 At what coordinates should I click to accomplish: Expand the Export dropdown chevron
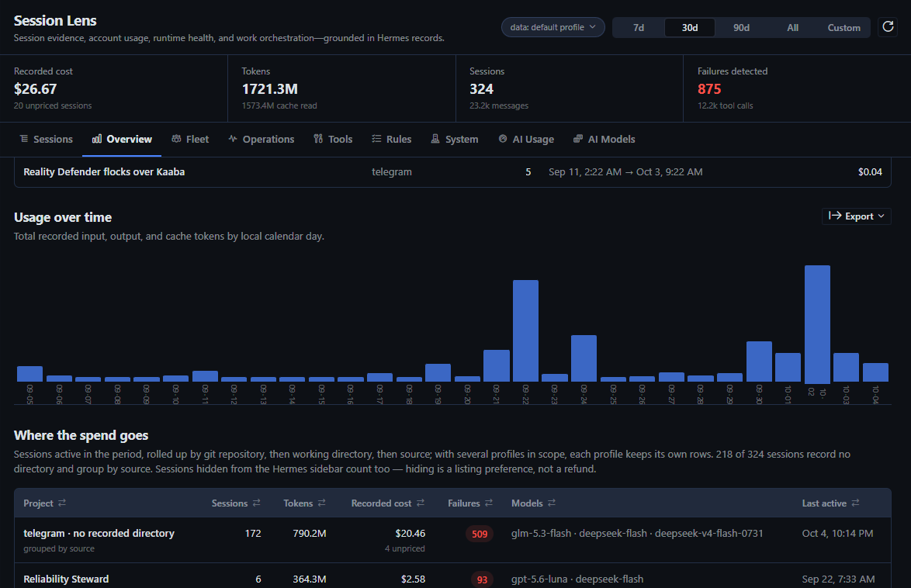882,216
